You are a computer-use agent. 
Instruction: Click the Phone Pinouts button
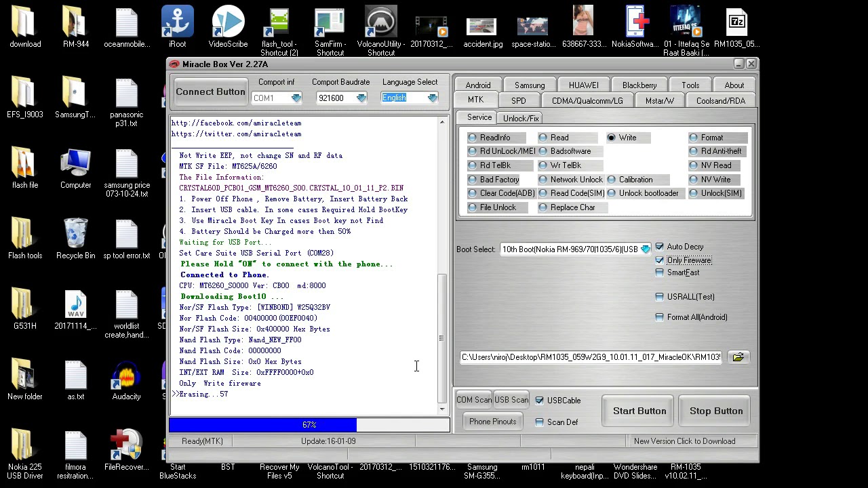[x=493, y=422]
